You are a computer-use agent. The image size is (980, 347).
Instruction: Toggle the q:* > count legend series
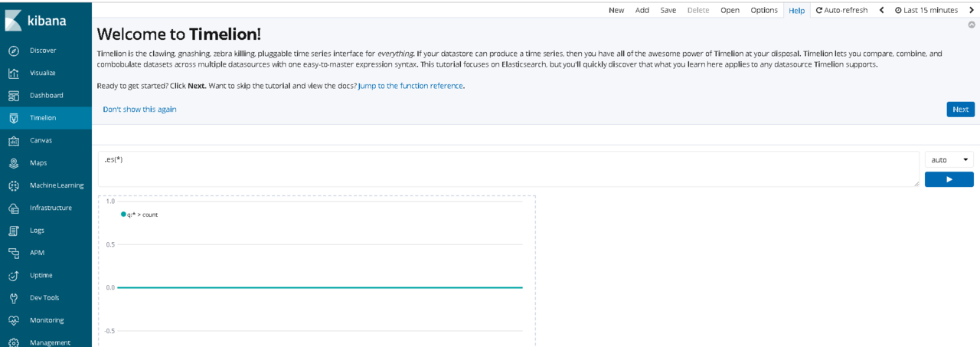(139, 214)
